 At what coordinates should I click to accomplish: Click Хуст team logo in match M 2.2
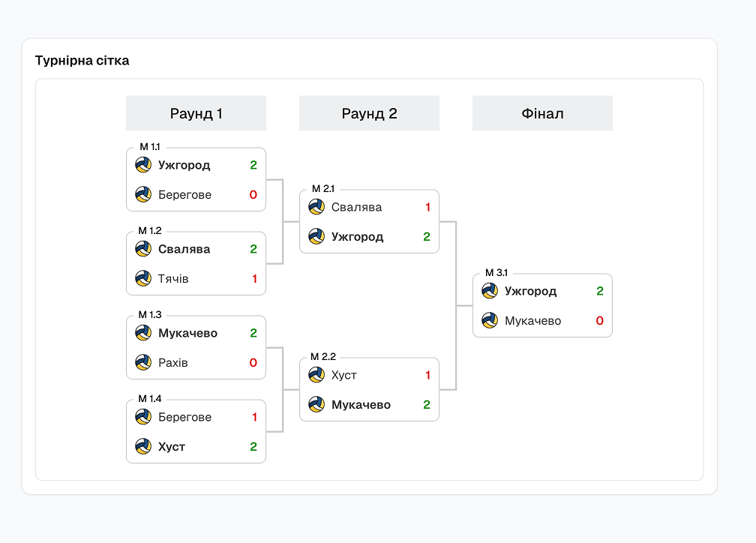[316, 376]
